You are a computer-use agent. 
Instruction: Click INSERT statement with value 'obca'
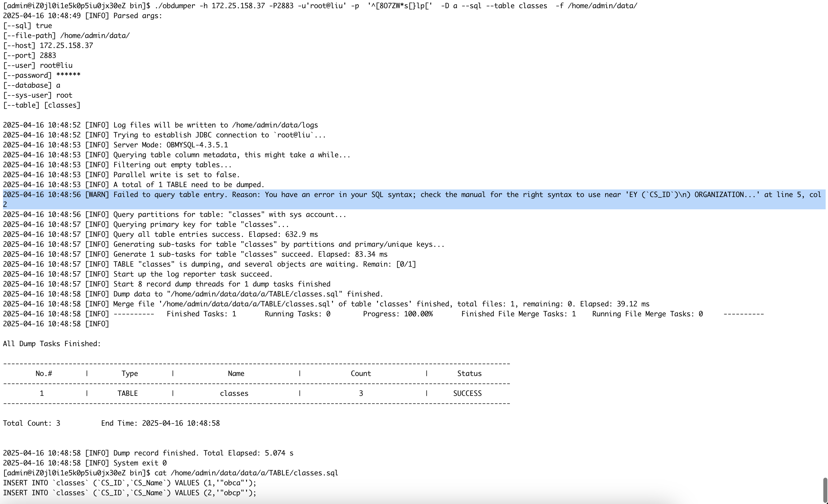point(130,483)
